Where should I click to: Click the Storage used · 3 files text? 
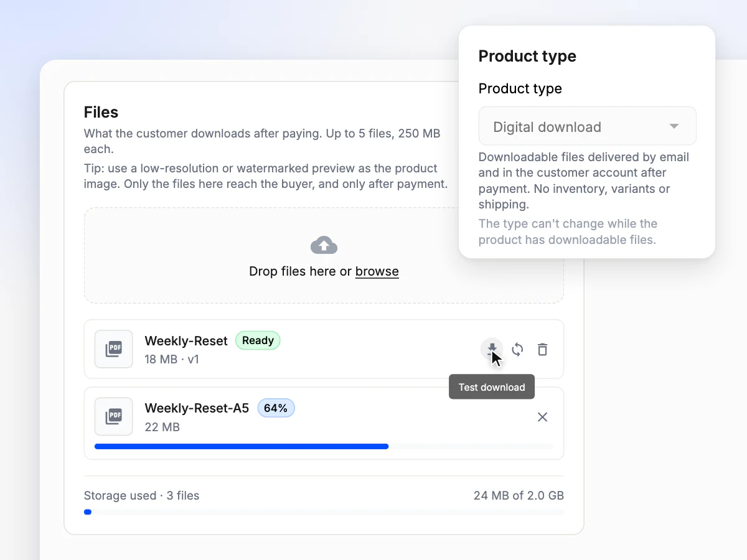point(142,496)
